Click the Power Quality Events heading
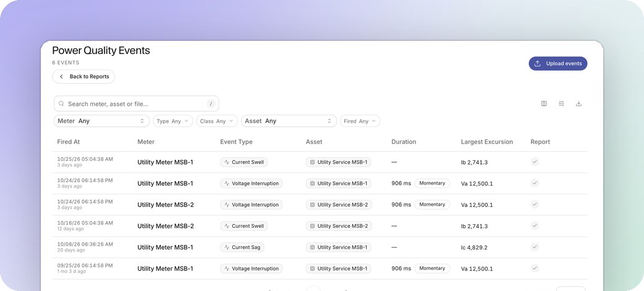Image resolution: width=644 pixels, height=291 pixels. pyautogui.click(x=101, y=51)
